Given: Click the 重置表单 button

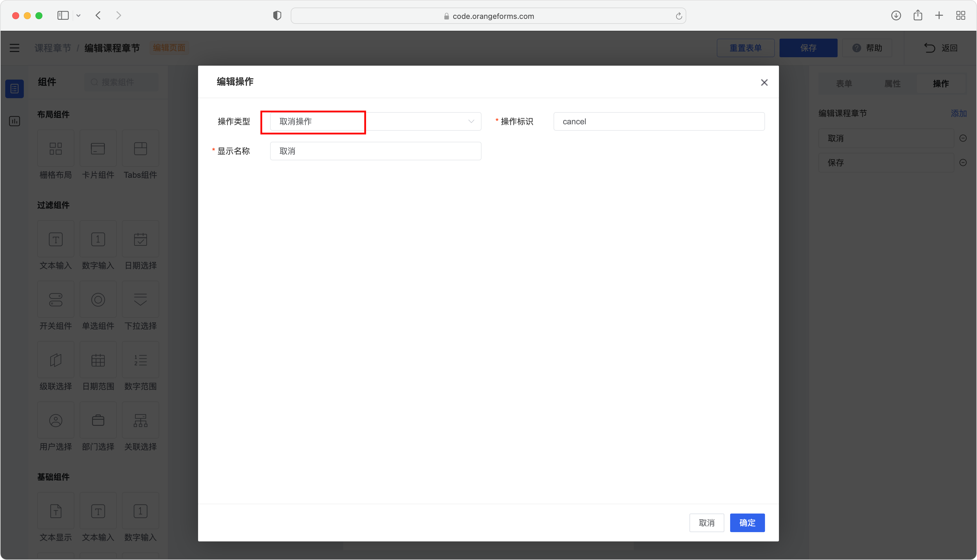Looking at the screenshot, I should (746, 48).
